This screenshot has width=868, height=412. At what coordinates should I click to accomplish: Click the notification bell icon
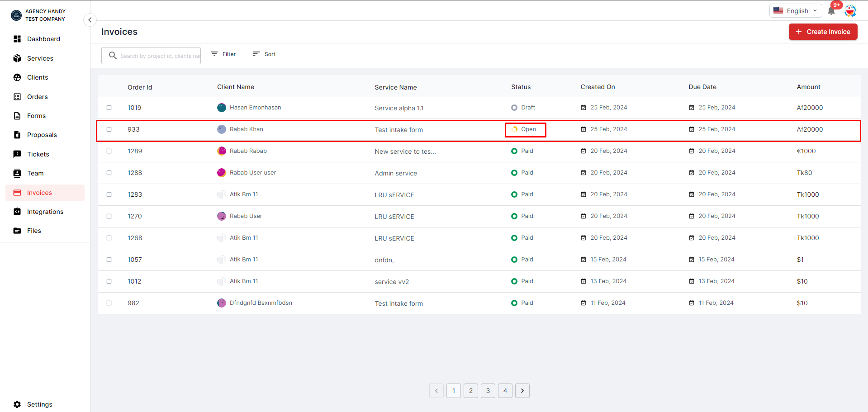pyautogui.click(x=831, y=11)
